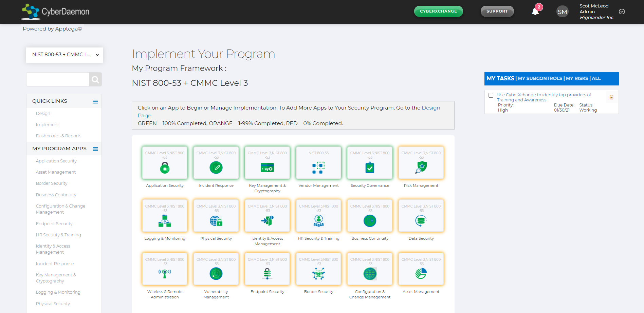Open the Vulnerability Management app tile
This screenshot has width=644, height=313.
pos(216,269)
